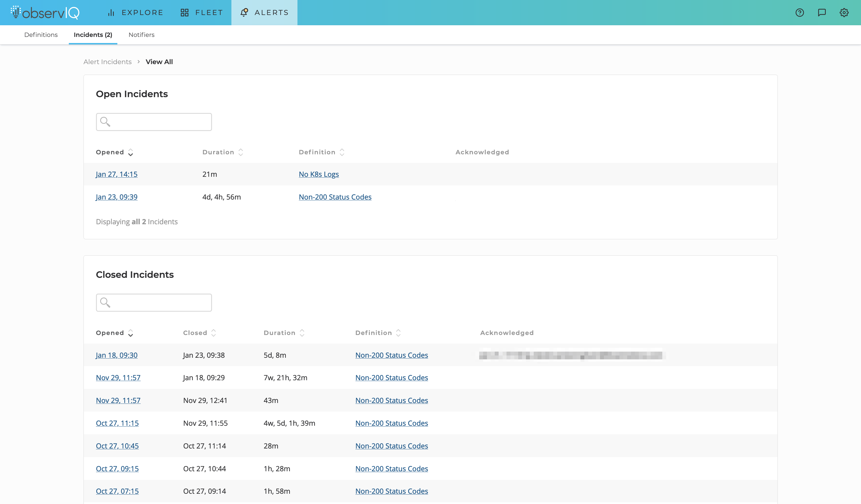Open the No K8s Logs definition link
The width and height of the screenshot is (861, 504).
point(319,174)
